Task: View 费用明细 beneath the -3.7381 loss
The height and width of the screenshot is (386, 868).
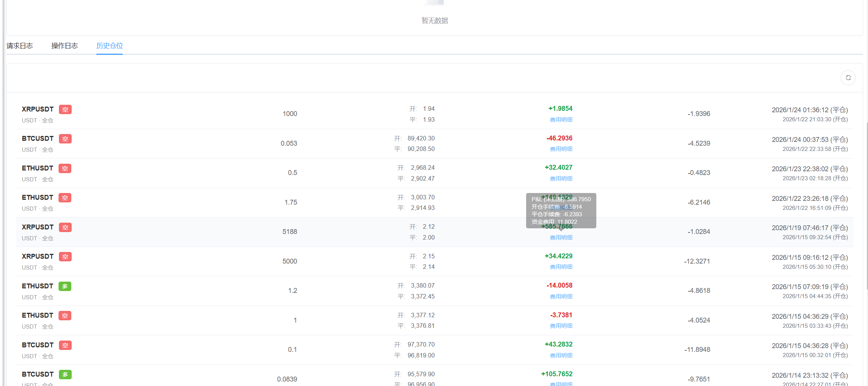Action: tap(561, 326)
